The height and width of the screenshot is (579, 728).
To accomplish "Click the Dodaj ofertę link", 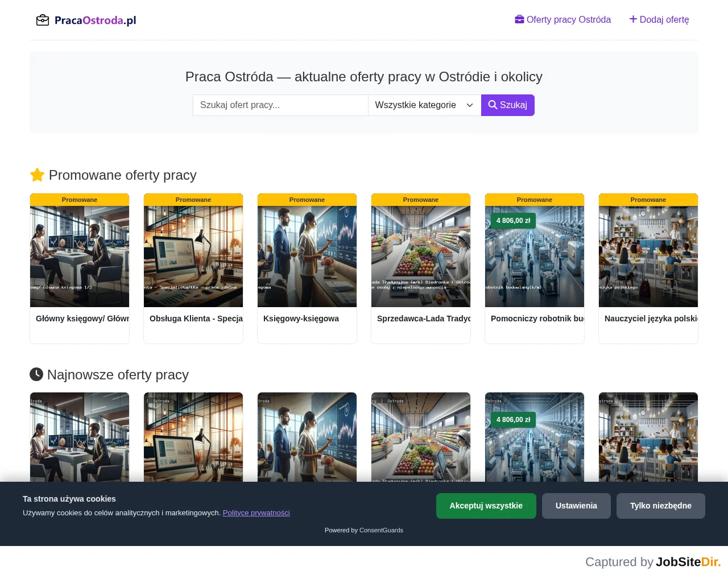I will tap(659, 19).
